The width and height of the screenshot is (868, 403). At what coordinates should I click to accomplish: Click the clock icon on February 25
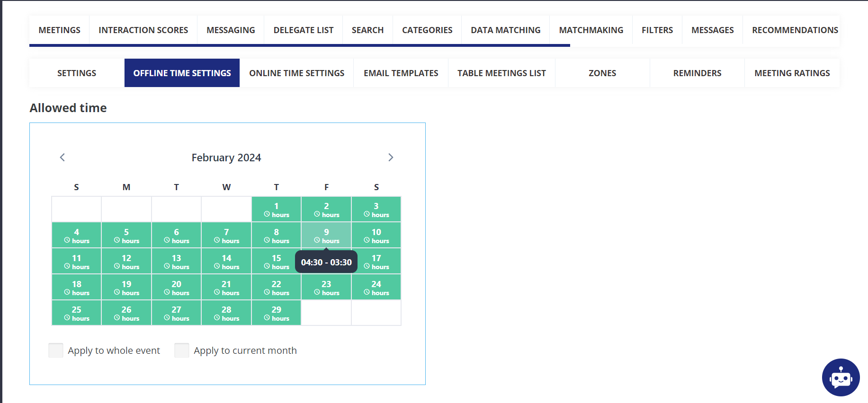67,318
